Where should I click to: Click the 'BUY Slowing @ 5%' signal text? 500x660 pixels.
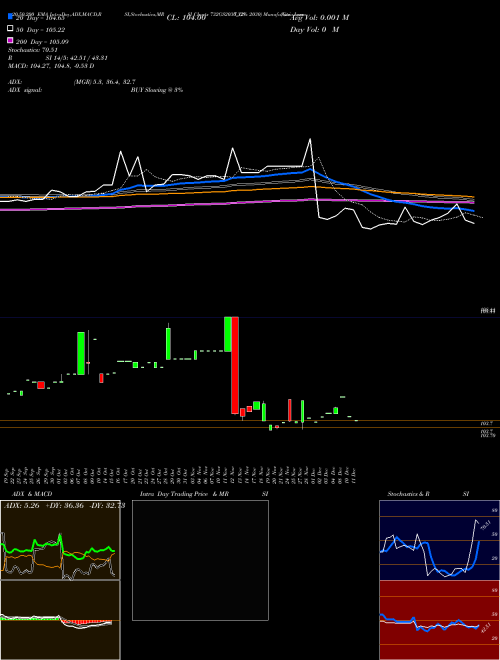tap(157, 90)
